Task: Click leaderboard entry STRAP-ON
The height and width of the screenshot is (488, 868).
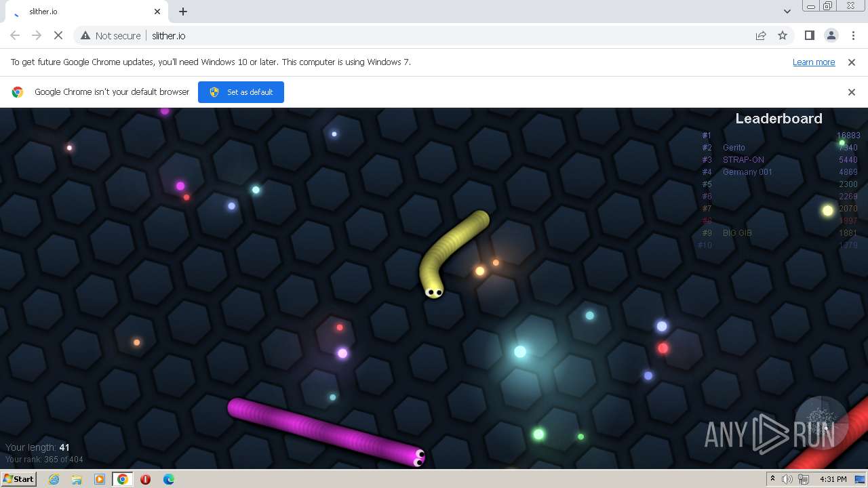Action: (743, 160)
